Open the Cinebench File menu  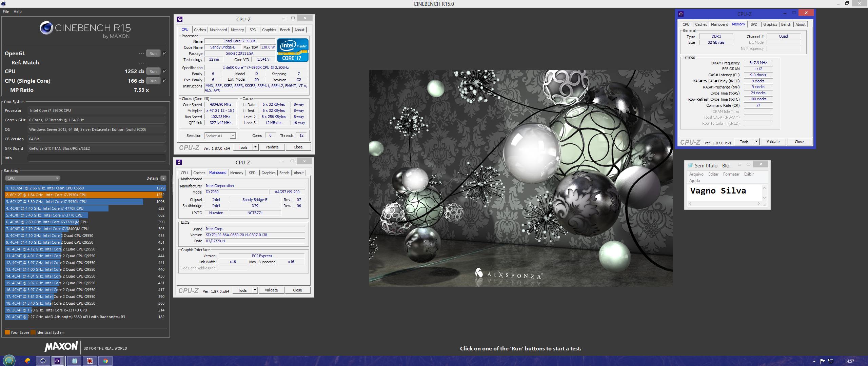[6, 12]
